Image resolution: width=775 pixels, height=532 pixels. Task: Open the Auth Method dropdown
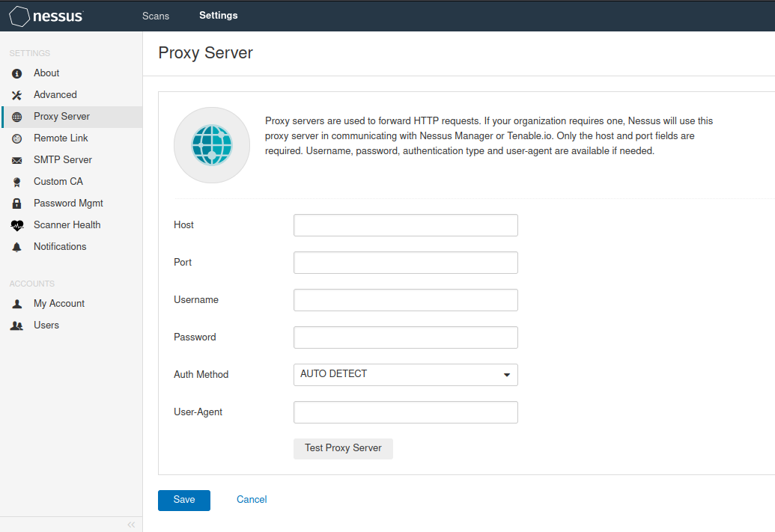pos(406,374)
